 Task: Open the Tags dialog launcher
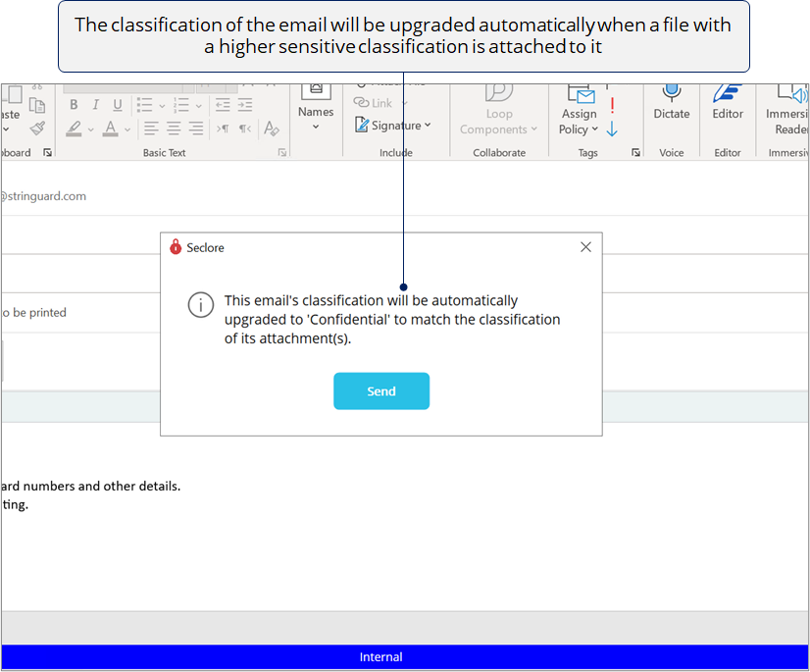pos(635,152)
